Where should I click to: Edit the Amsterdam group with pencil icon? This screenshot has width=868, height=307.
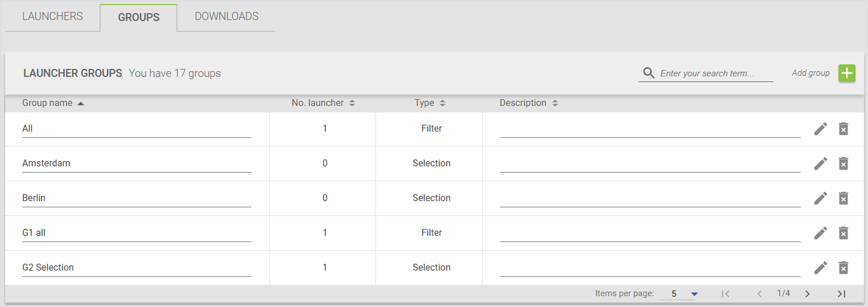tap(820, 163)
